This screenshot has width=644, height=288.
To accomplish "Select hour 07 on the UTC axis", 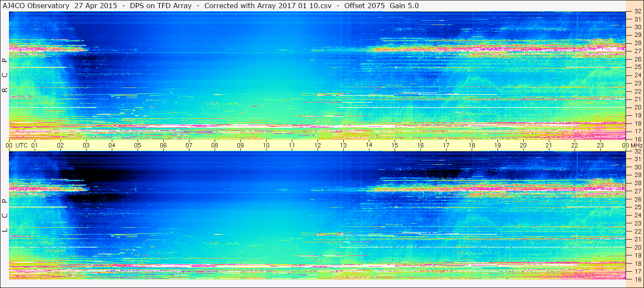I will coord(189,145).
